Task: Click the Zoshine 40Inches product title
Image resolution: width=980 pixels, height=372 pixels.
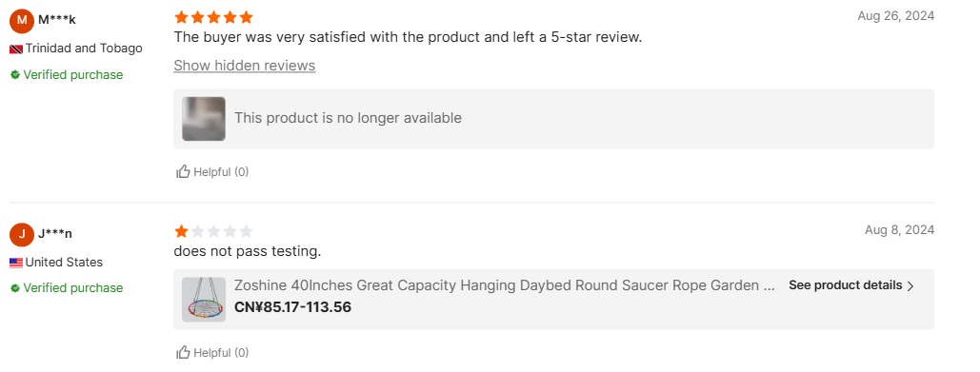Action: (505, 285)
